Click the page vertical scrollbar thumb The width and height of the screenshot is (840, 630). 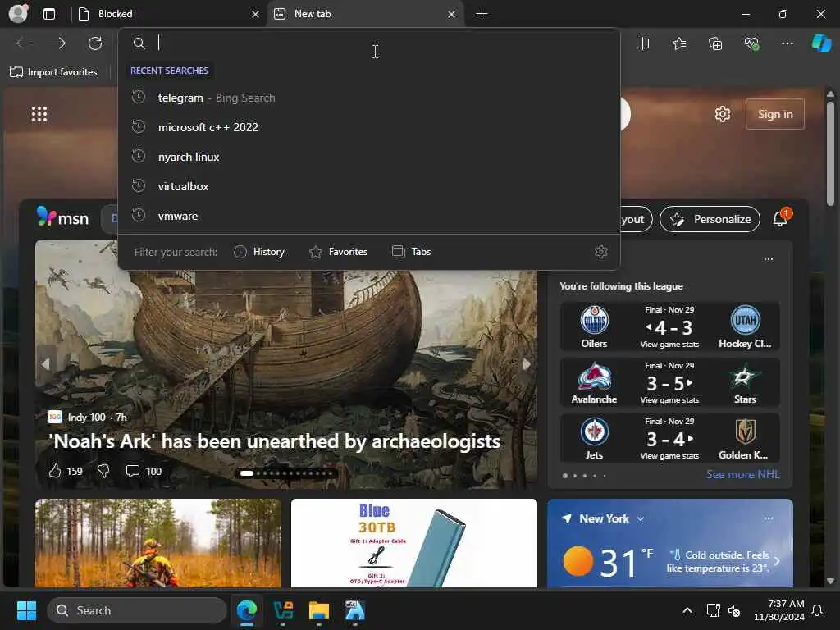pos(830,153)
